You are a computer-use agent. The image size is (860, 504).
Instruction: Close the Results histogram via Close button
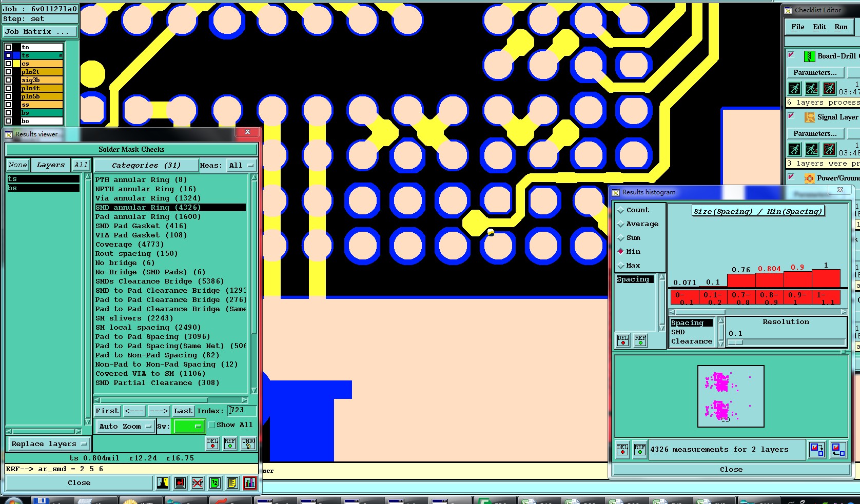731,470
